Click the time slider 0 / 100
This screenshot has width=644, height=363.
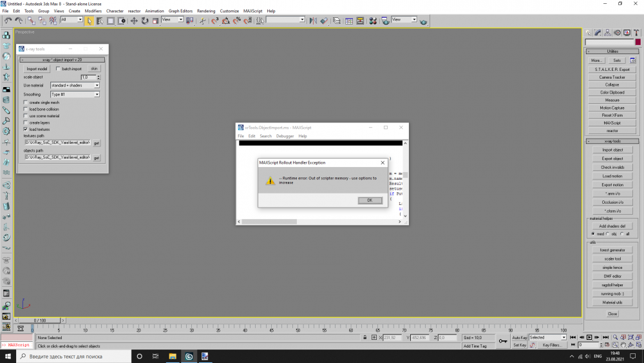click(40, 320)
